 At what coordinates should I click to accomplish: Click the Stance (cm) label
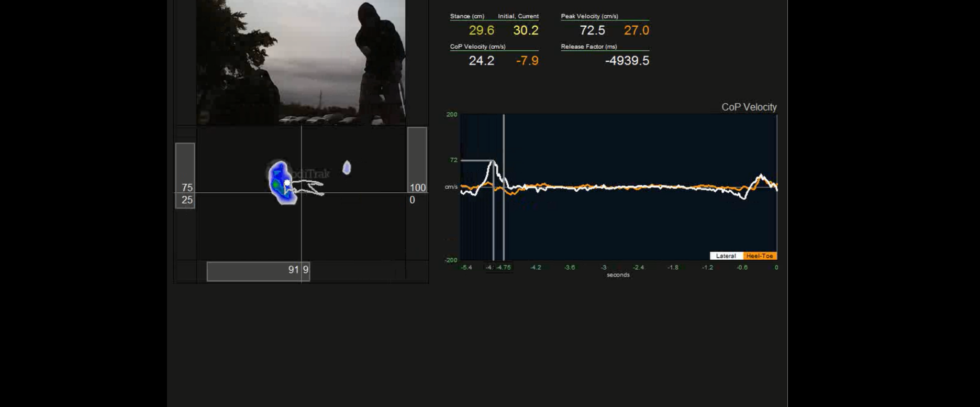(467, 16)
